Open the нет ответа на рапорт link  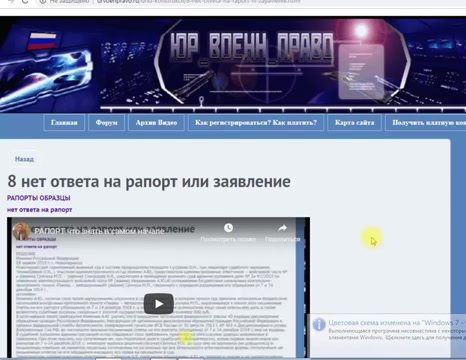pyautogui.click(x=39, y=210)
